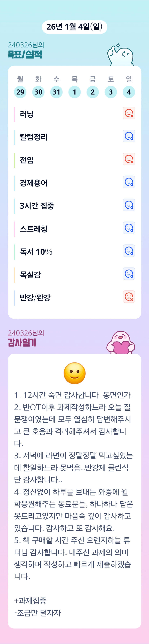
Task: Select Tuesday 30 in the week row
Action: point(38,92)
